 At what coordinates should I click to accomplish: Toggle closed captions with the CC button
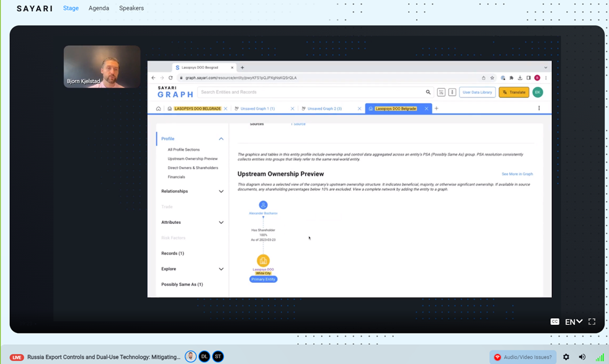point(554,322)
